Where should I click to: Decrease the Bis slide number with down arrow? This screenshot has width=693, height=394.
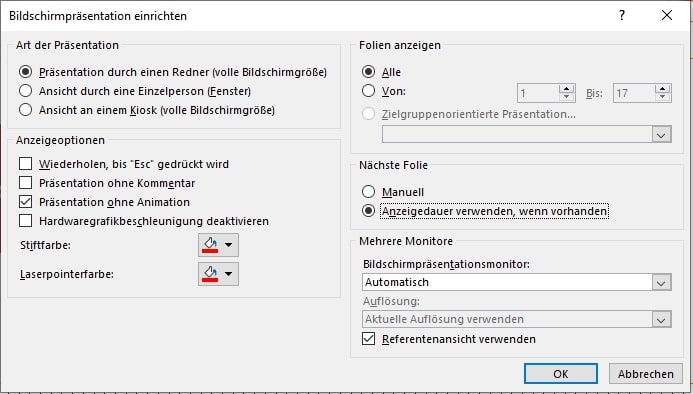tap(662, 97)
